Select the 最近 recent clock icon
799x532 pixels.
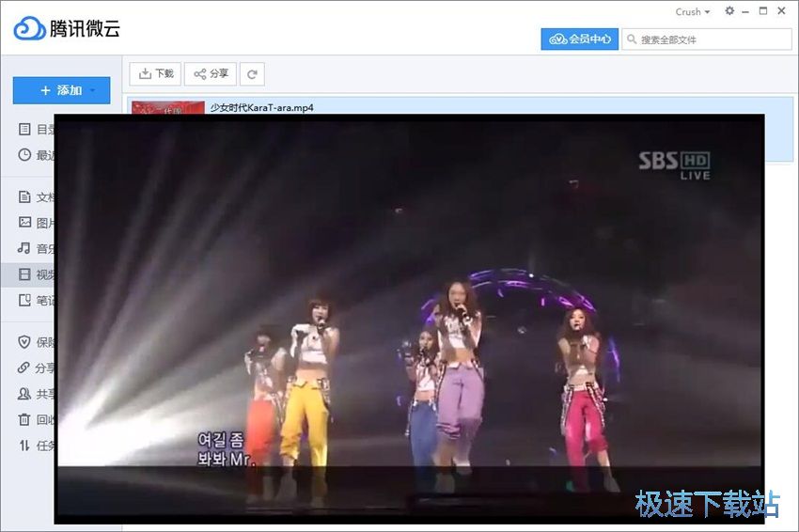click(x=24, y=155)
